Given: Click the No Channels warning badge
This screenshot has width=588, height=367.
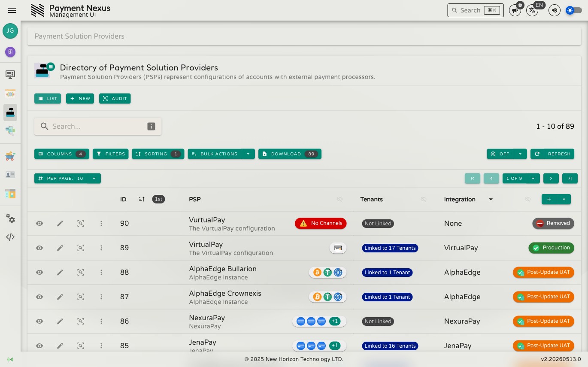Looking at the screenshot, I should [x=321, y=223].
